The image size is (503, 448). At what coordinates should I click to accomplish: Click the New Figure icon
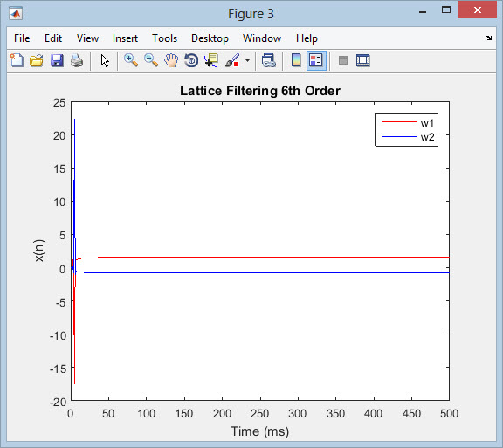point(17,60)
